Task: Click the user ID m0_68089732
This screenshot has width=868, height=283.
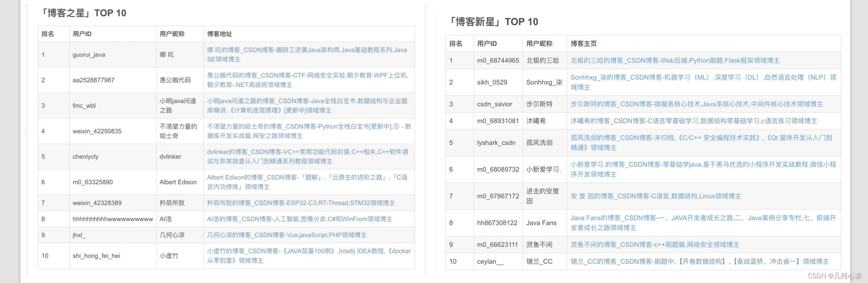Action: (498, 169)
